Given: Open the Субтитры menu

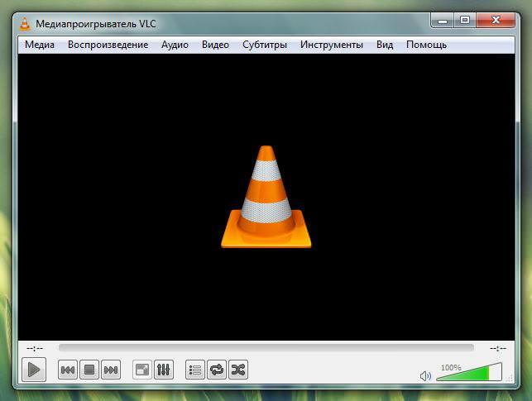Looking at the screenshot, I should 265,45.
